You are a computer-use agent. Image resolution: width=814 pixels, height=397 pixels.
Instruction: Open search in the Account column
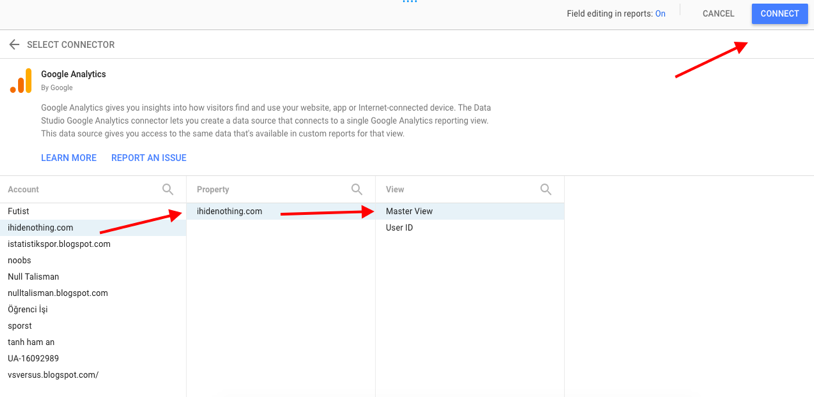[168, 189]
